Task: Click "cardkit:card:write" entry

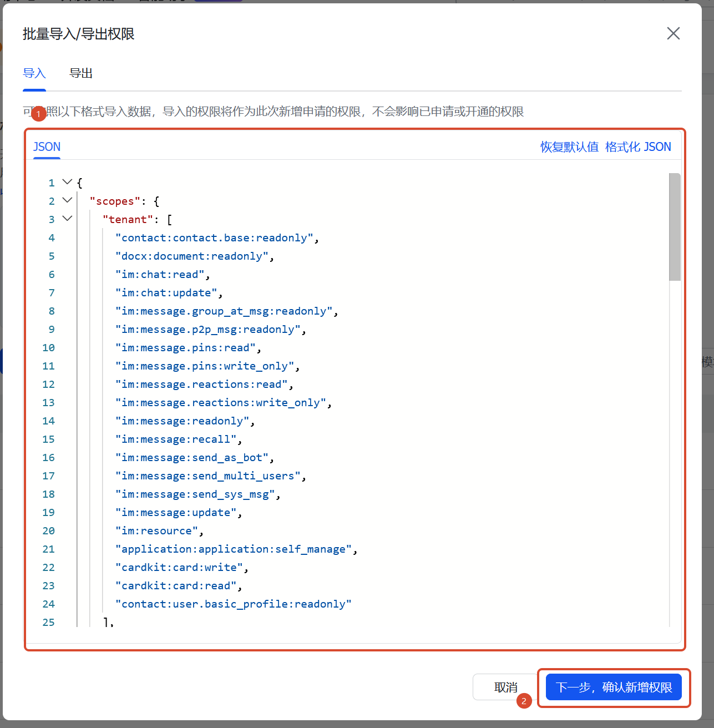Action: [179, 568]
